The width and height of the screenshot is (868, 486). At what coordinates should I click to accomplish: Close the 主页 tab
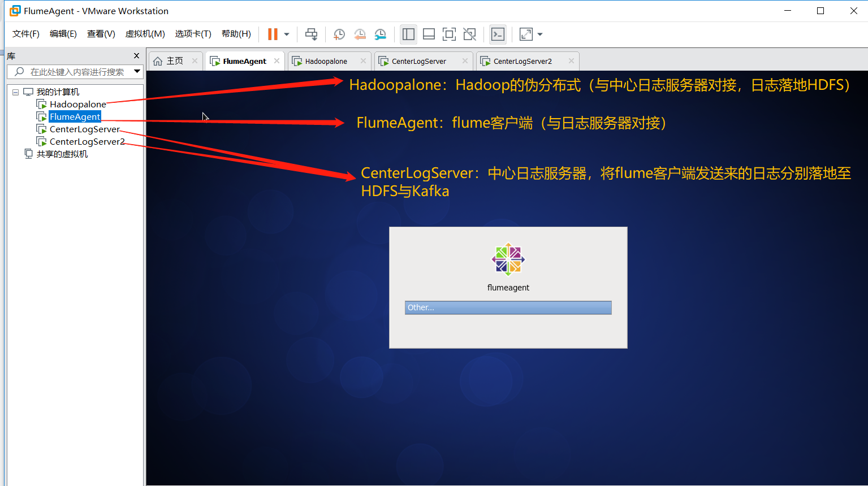tap(195, 61)
